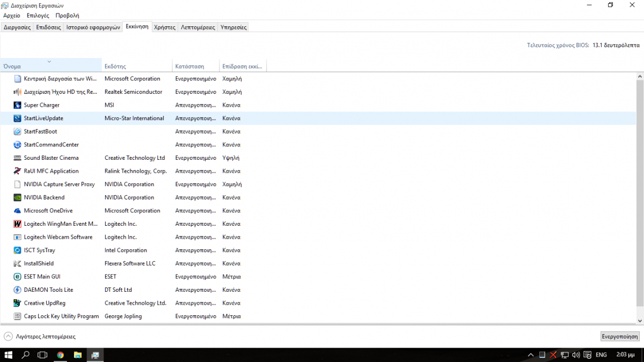The height and width of the screenshot is (362, 644).
Task: Open the Windows Start menu
Action: [9, 354]
